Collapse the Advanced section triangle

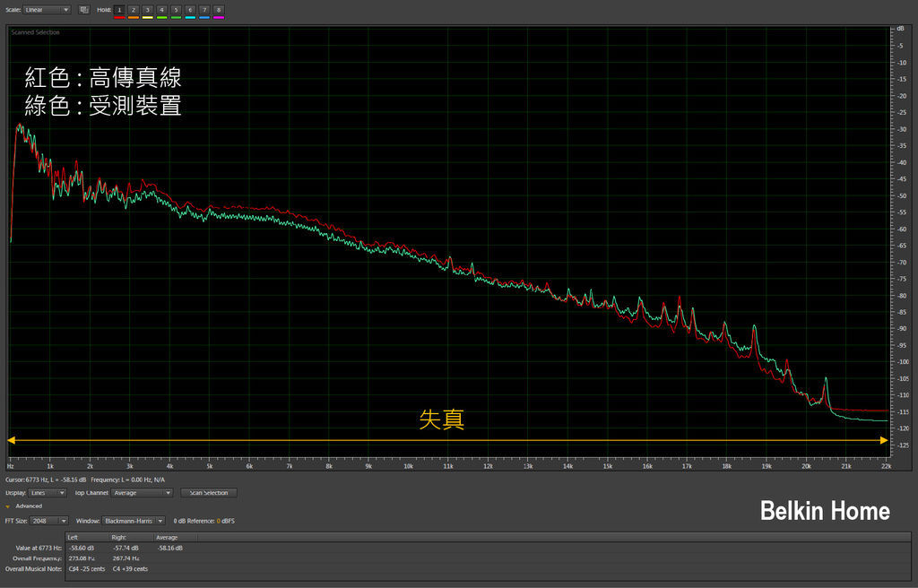click(x=8, y=506)
